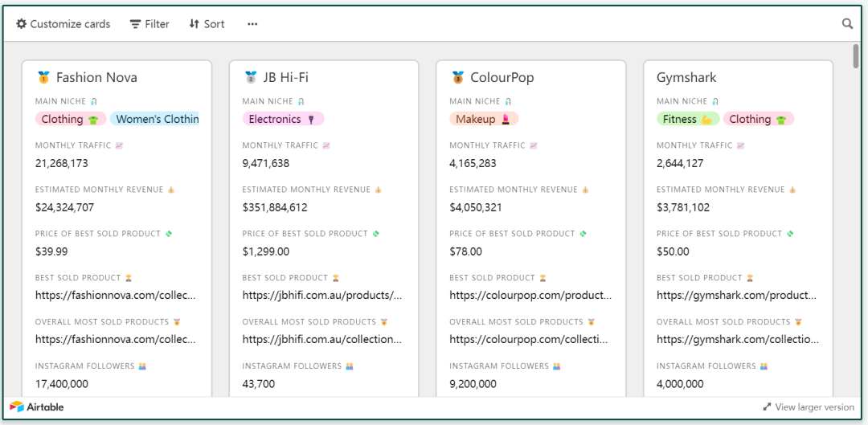Click the vertical scrollbar thumb
The height and width of the screenshot is (425, 868).
click(856, 56)
